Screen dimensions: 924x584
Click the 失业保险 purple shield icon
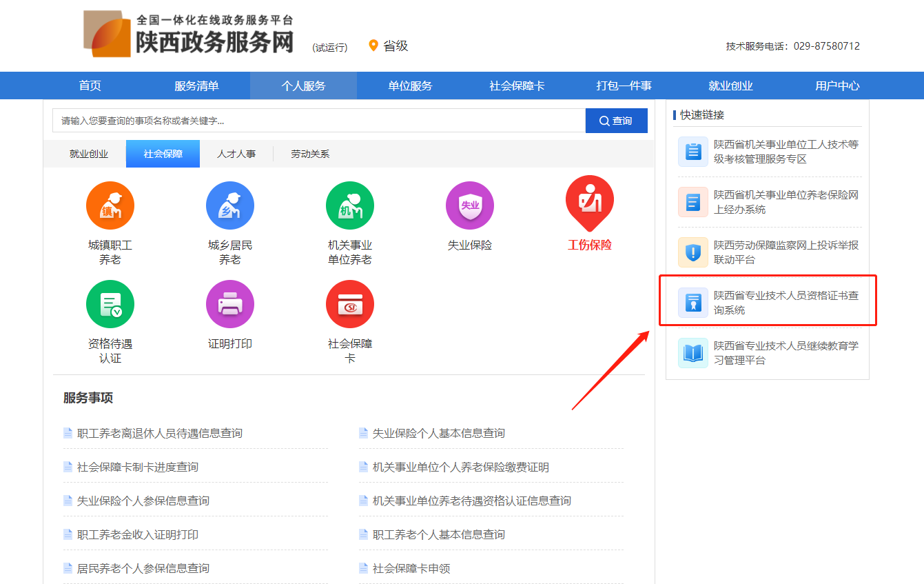pos(470,205)
